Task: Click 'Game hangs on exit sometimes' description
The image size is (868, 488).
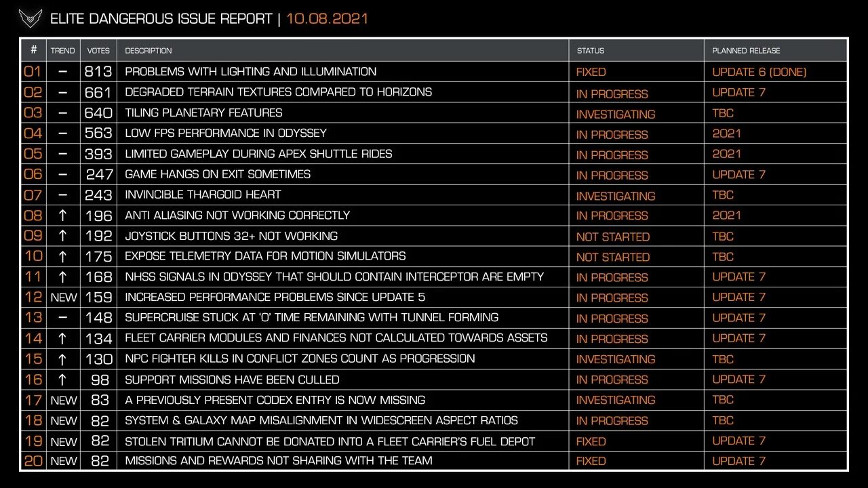Action: coord(218,174)
